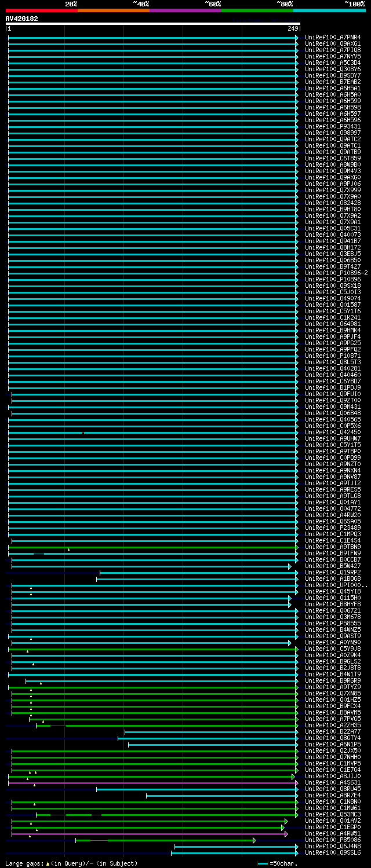Select label UniRef100_A8W9B0
The width and height of the screenshot is (371, 868).
pyautogui.click(x=333, y=164)
